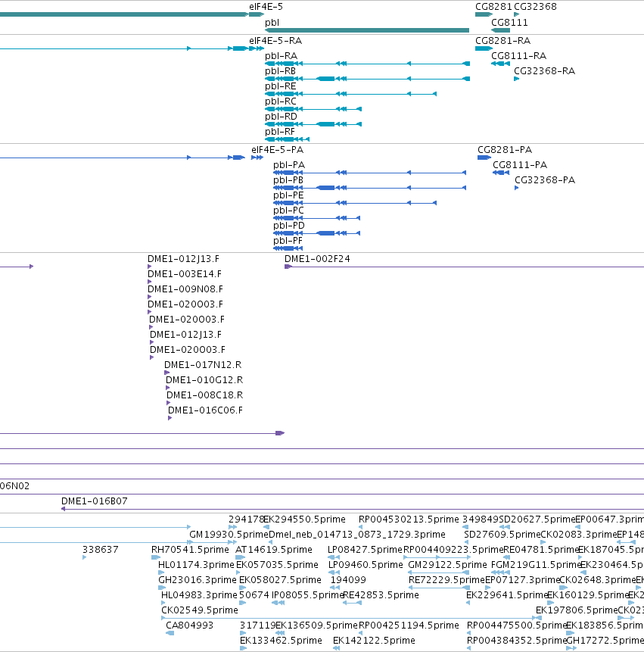644x652 pixels.
Task: Click the CA804993 EST label
Action: pyautogui.click(x=189, y=625)
